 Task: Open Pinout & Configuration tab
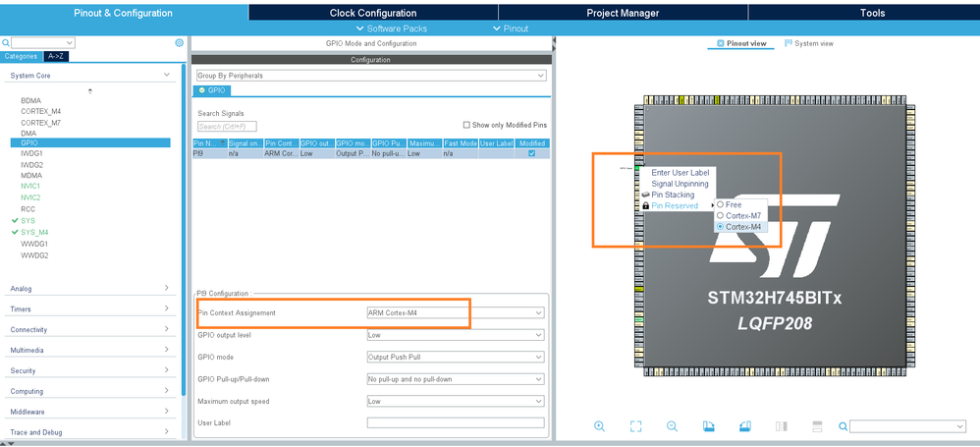pos(123,13)
